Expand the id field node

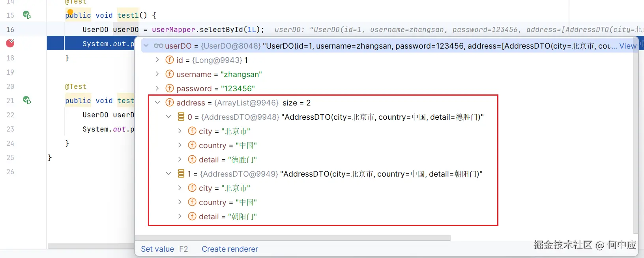click(157, 60)
